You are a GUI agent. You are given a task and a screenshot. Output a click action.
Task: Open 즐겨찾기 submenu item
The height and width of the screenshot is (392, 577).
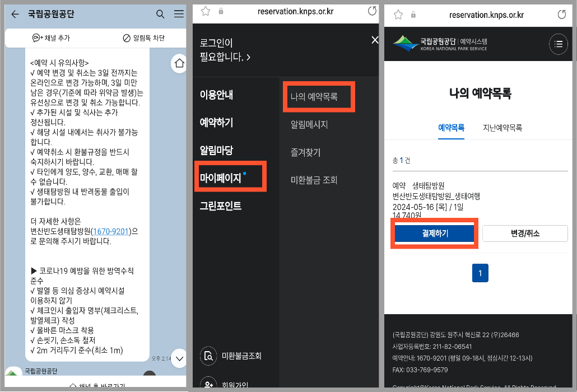point(305,152)
